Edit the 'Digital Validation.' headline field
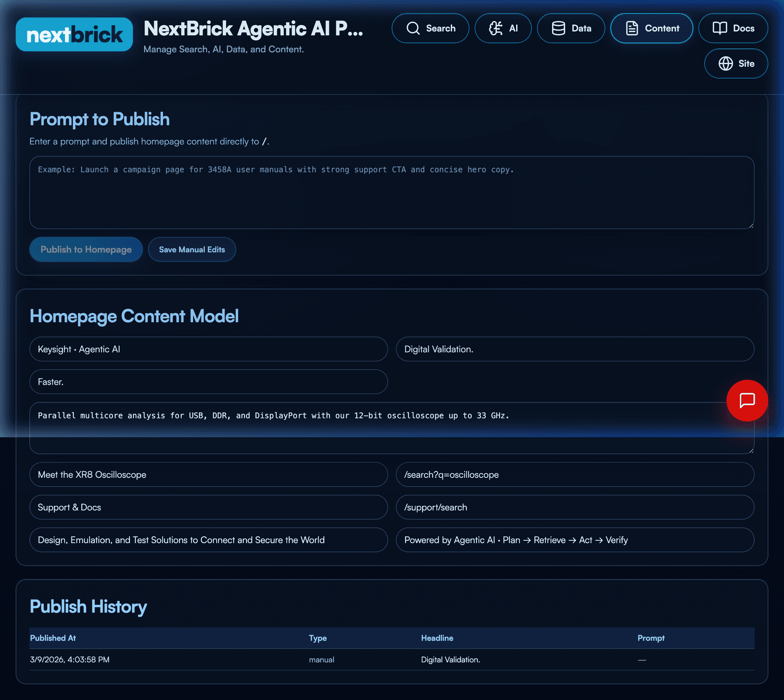Screen dimensions: 784x700 point(575,349)
